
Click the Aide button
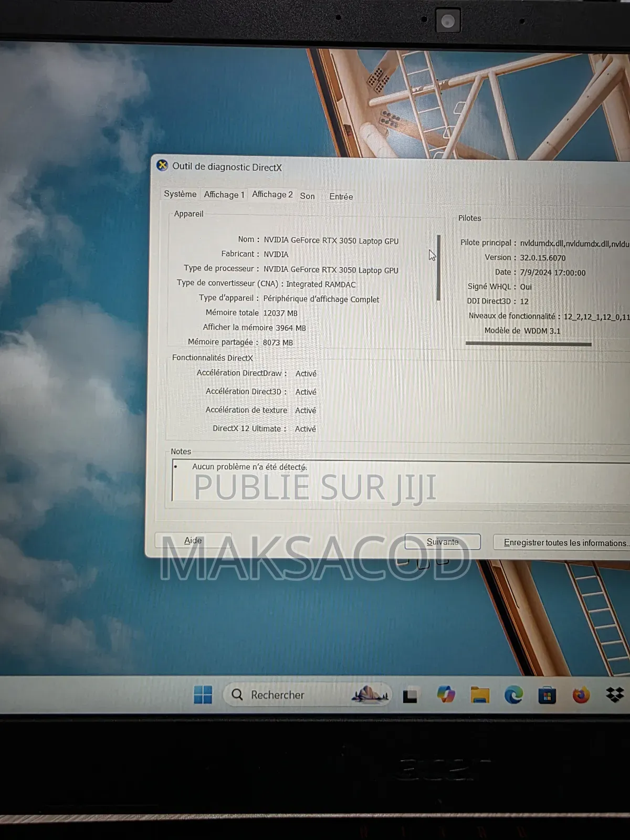pyautogui.click(x=193, y=540)
